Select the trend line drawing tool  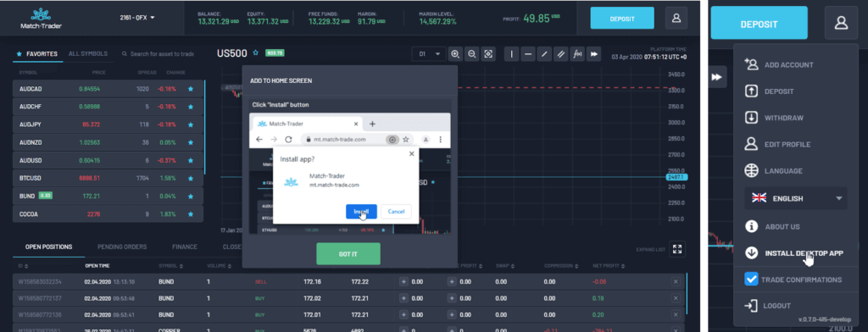point(545,54)
